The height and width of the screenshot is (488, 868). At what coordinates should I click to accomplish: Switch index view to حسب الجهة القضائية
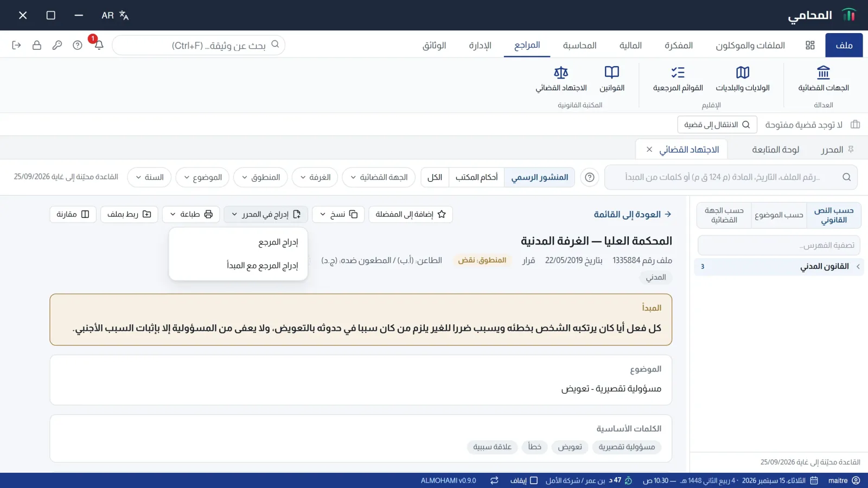[x=724, y=215]
